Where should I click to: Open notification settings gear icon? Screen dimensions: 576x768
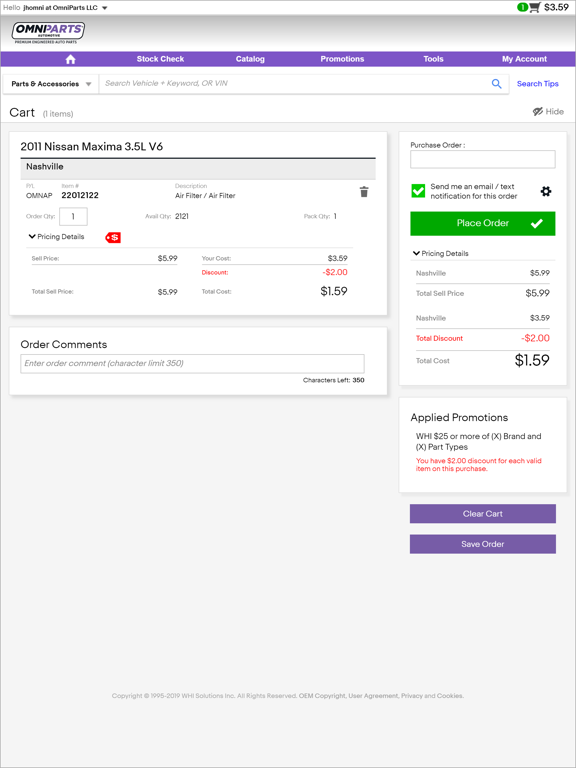point(546,192)
